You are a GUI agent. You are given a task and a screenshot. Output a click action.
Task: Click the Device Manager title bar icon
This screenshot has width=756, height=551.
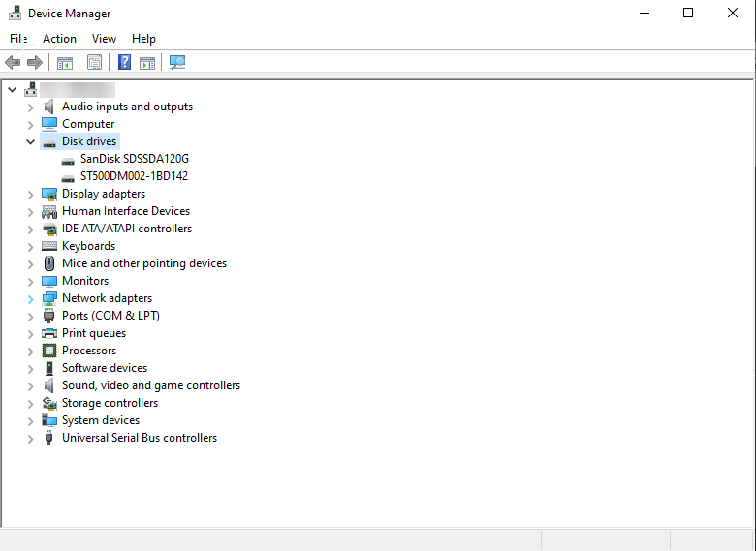(15, 13)
